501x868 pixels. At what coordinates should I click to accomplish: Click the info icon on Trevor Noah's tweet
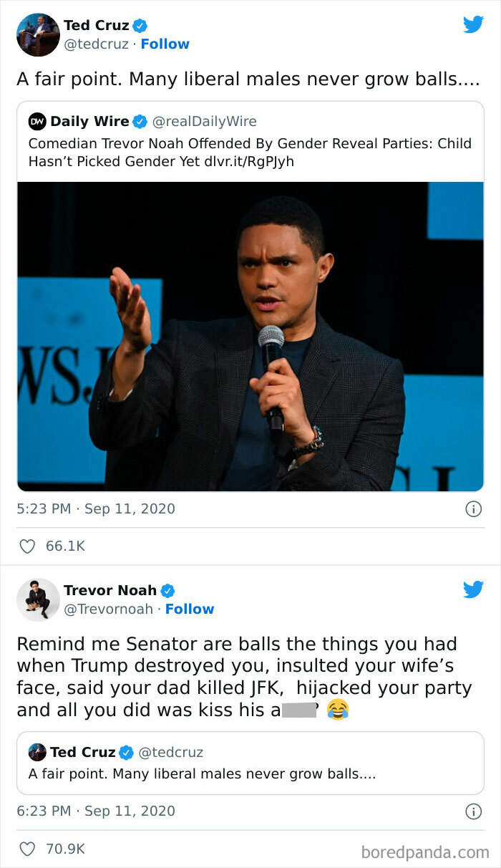point(472,810)
